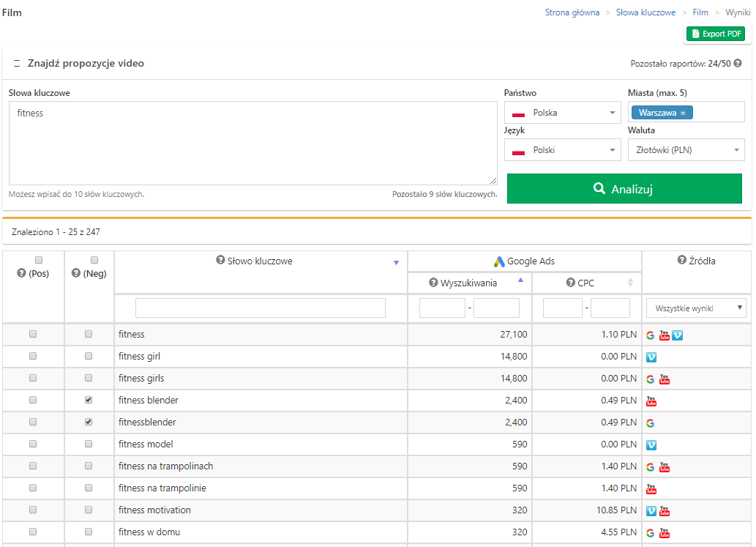
Task: Click the Google icon in the fitness girls row
Action: (x=651, y=379)
